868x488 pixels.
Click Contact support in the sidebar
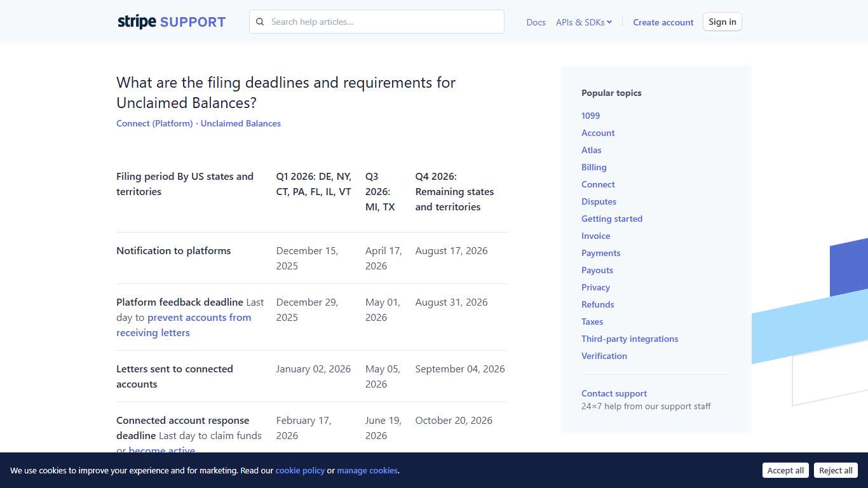pos(614,393)
